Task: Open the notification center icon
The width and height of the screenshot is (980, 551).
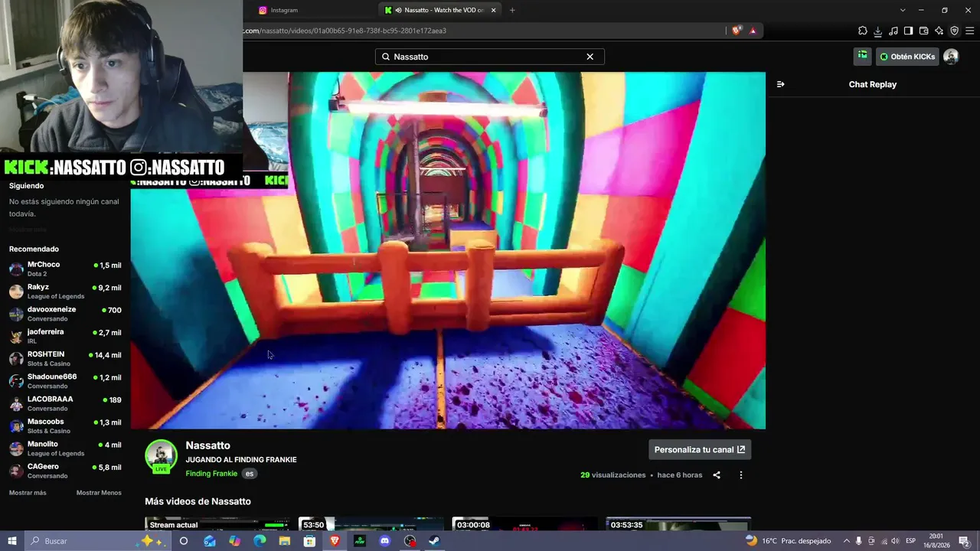Action: click(x=964, y=541)
